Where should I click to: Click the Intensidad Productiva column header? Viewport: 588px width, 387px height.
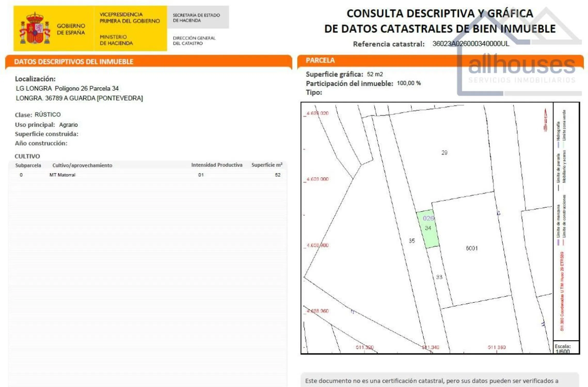pyautogui.click(x=217, y=165)
